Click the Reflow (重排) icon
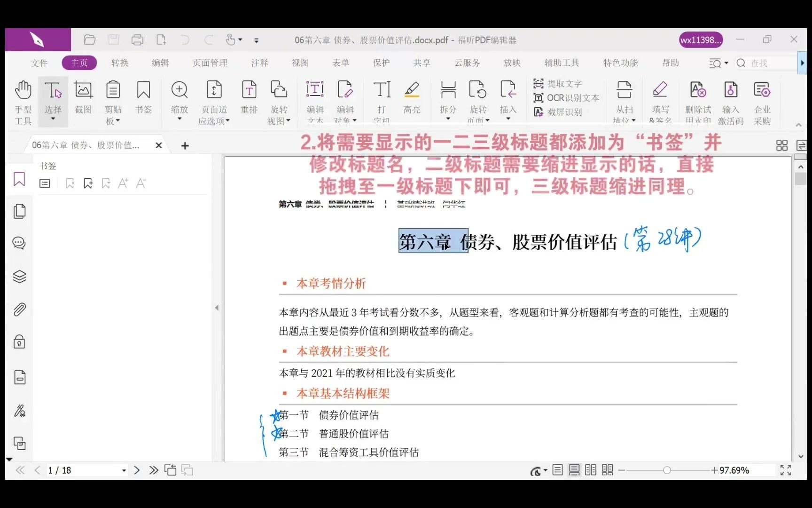 pyautogui.click(x=249, y=90)
